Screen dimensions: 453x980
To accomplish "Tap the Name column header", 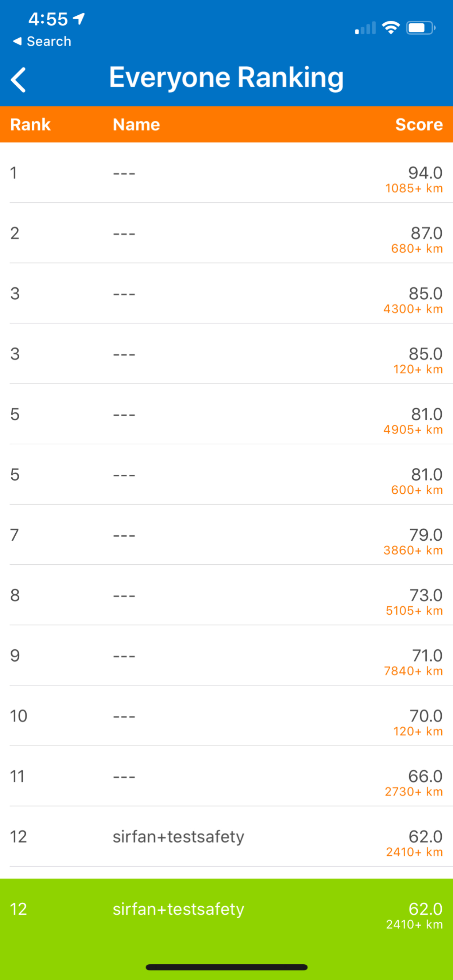I will pos(136,124).
